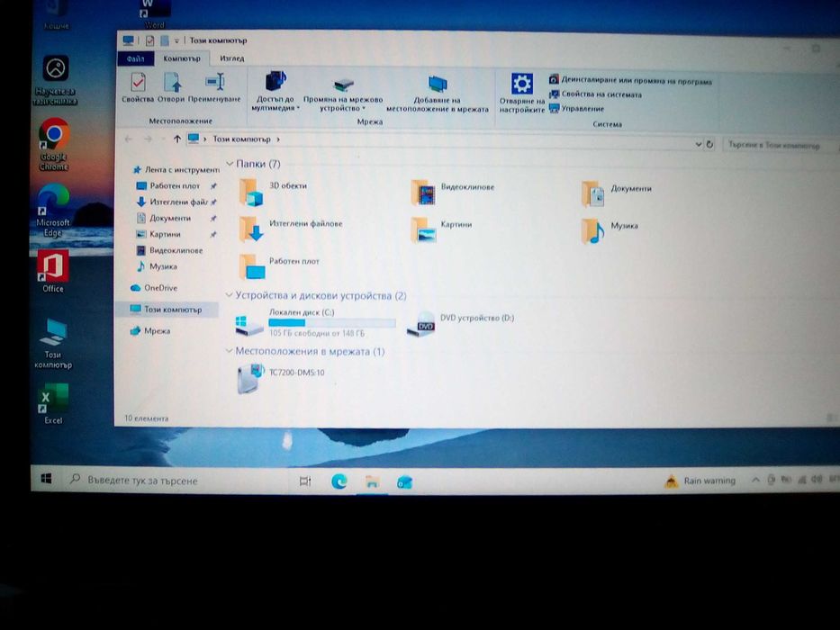Open the address bar history dropdown
This screenshot has height=630, width=840.
coord(698,144)
